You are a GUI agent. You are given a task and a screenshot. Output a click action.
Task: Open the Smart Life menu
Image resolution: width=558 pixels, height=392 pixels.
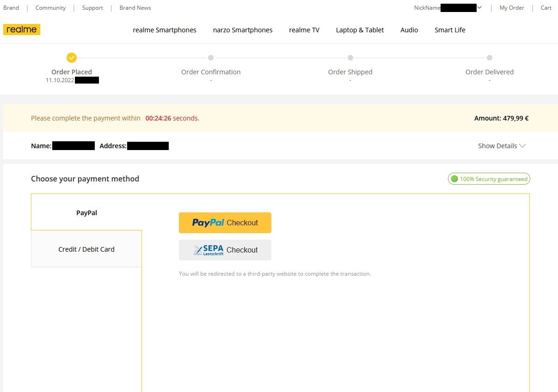point(450,30)
